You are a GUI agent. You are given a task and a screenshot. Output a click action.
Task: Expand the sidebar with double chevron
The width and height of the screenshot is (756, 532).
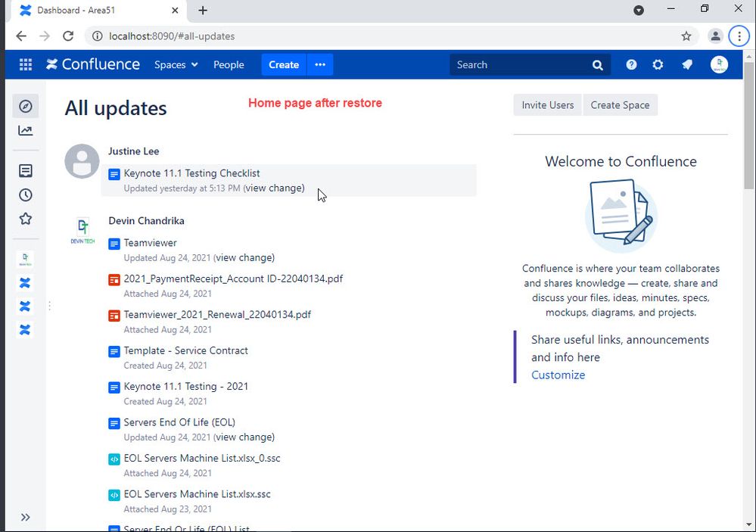click(x=26, y=518)
